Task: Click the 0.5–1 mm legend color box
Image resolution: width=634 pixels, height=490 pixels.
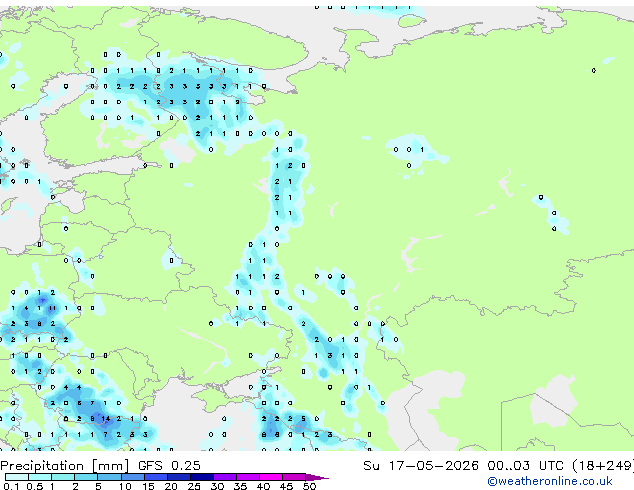Action: click(40, 477)
